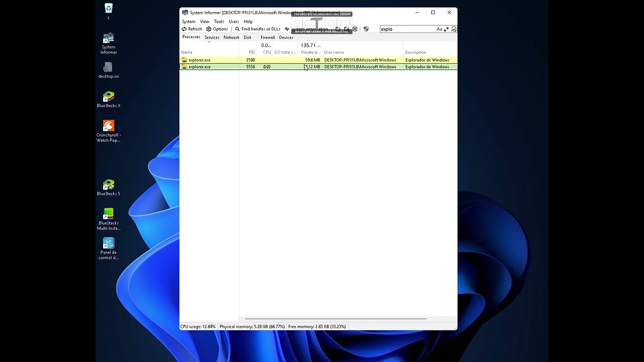
Task: Switch to the Network tab
Action: [x=231, y=37]
